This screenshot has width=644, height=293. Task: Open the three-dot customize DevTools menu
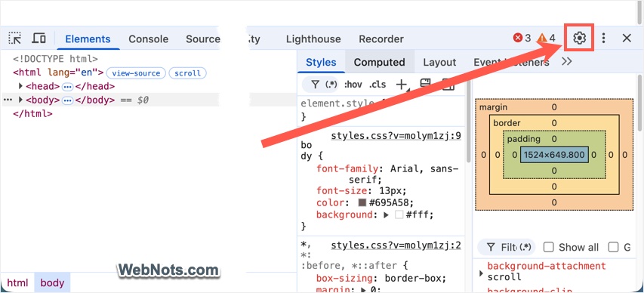(603, 39)
